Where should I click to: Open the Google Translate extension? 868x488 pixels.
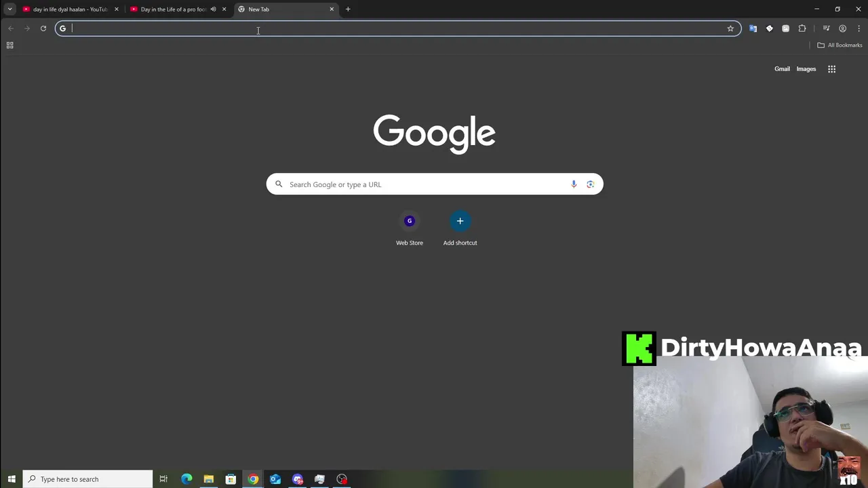[753, 28]
